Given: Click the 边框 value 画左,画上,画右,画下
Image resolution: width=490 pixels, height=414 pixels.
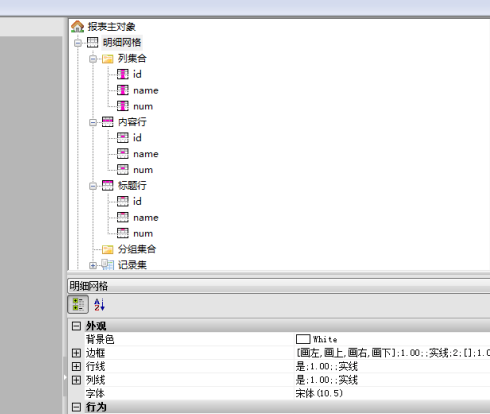Looking at the screenshot, I should coord(393,353).
